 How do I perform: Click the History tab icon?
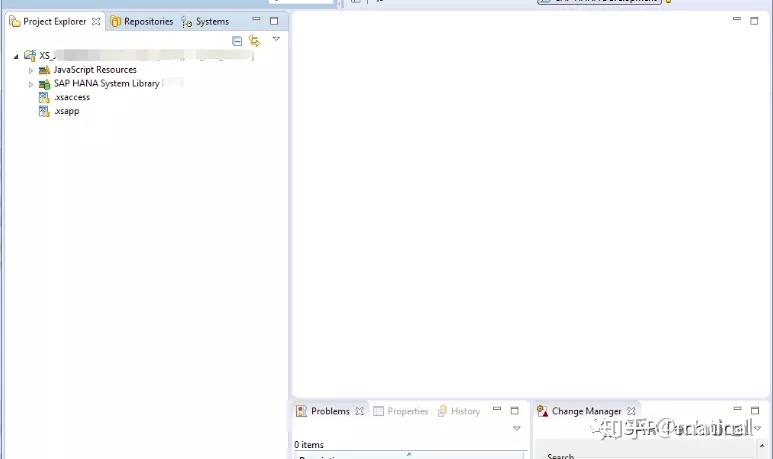click(x=442, y=411)
